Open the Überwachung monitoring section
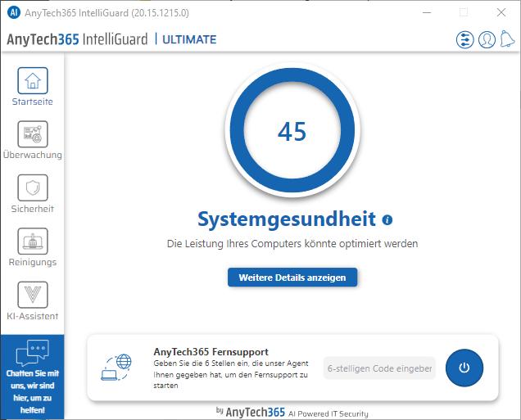The height and width of the screenshot is (420, 521). 33,134
